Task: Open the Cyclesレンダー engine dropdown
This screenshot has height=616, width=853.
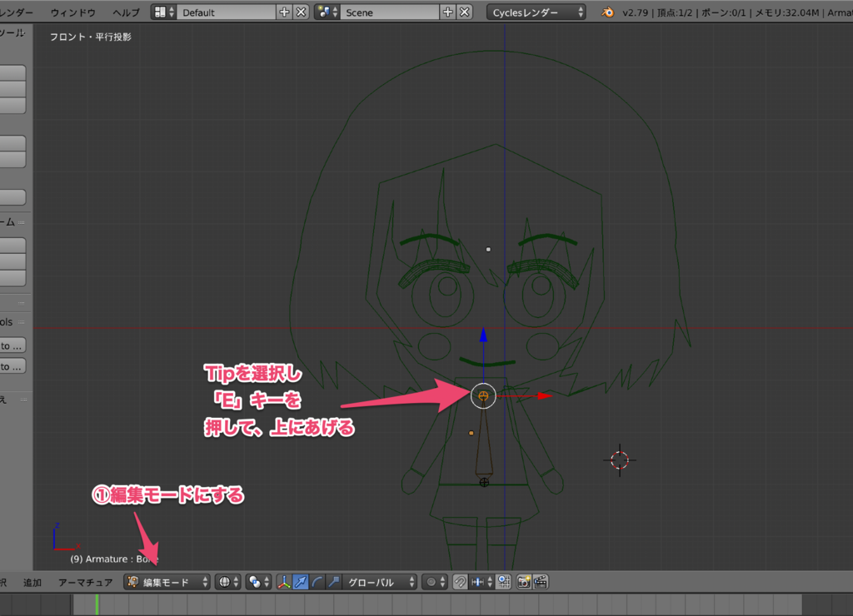Action: click(x=536, y=12)
